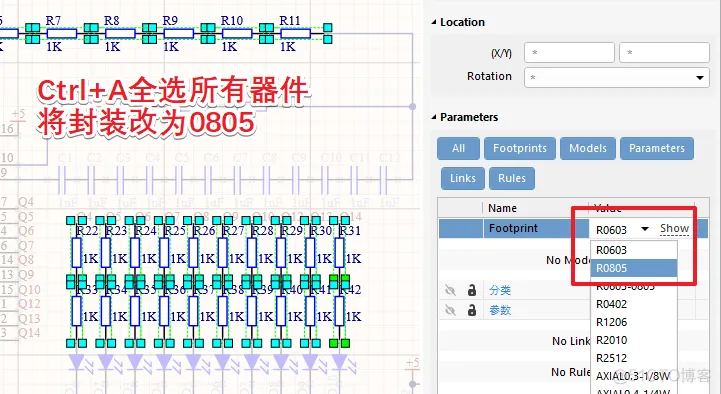This screenshot has height=394, width=721.
Task: Click lock icon on 参数 row
Action: pyautogui.click(x=472, y=310)
